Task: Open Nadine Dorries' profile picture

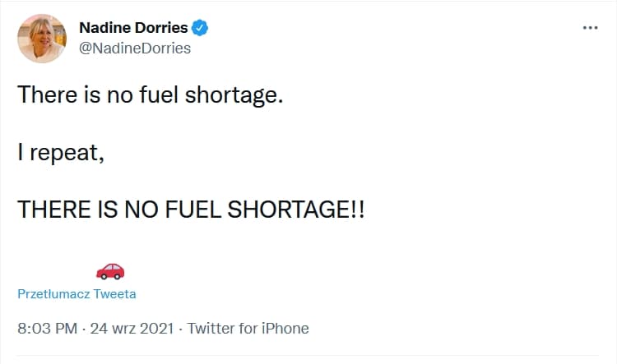Action: click(42, 39)
